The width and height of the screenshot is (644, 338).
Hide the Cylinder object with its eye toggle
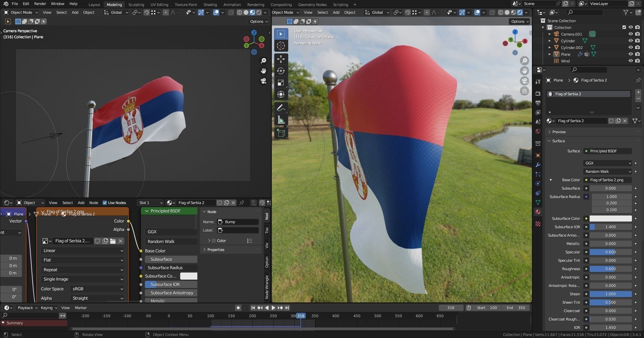(x=631, y=41)
